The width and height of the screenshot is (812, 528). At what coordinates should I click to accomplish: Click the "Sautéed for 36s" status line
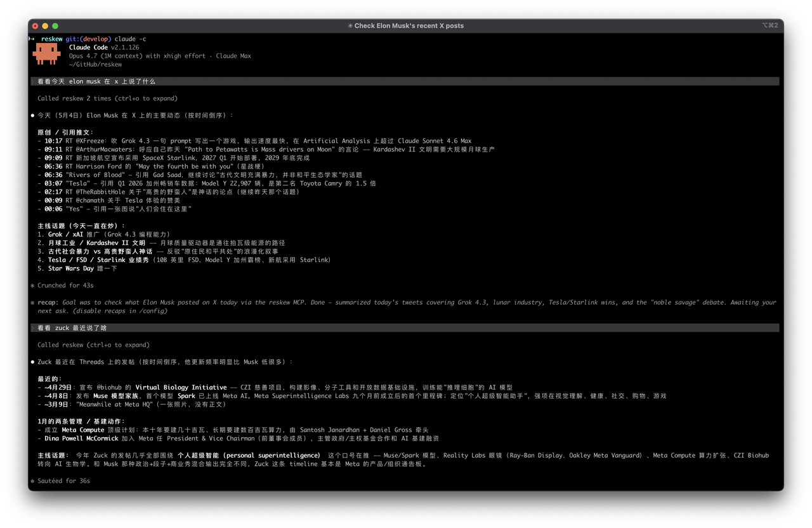point(64,481)
